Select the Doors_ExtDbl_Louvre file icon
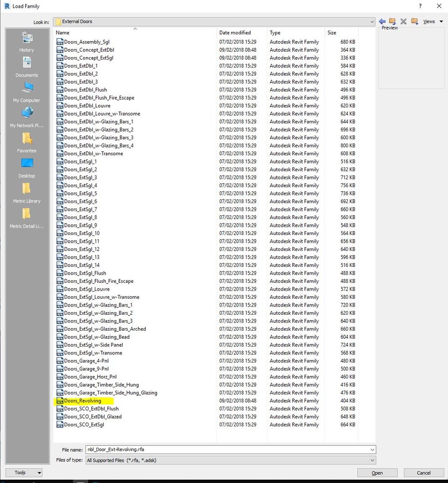 pos(60,106)
